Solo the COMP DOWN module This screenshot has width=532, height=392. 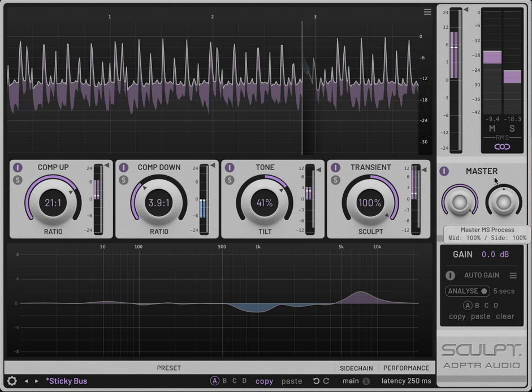tap(123, 180)
